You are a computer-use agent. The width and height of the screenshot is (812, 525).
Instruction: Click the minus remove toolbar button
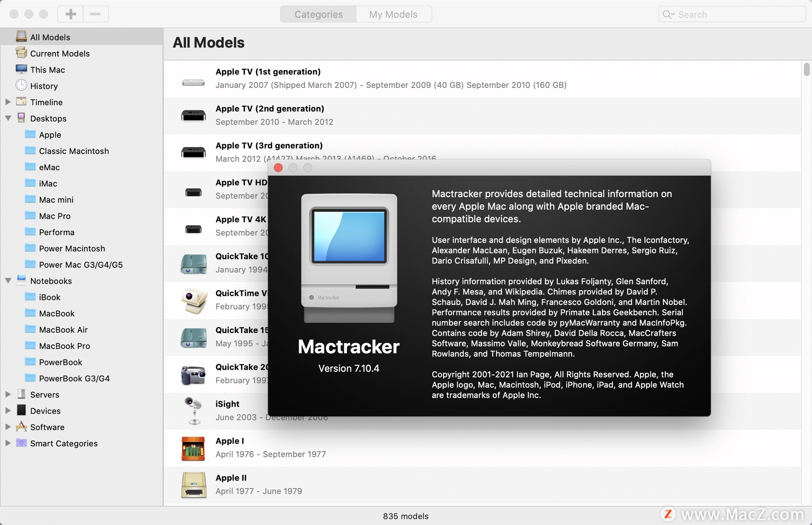click(x=96, y=14)
